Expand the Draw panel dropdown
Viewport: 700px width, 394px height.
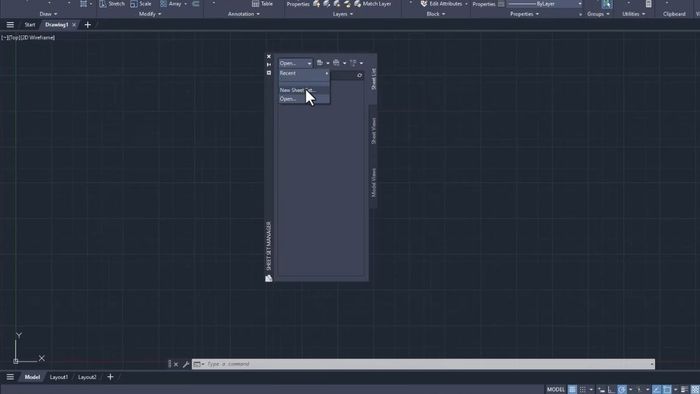(48, 14)
